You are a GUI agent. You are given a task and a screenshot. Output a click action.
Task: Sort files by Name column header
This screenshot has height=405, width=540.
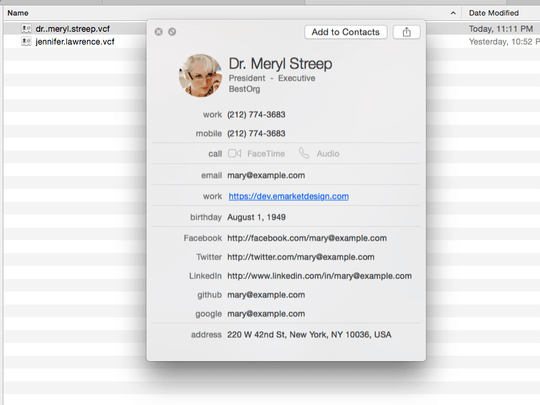pos(18,13)
